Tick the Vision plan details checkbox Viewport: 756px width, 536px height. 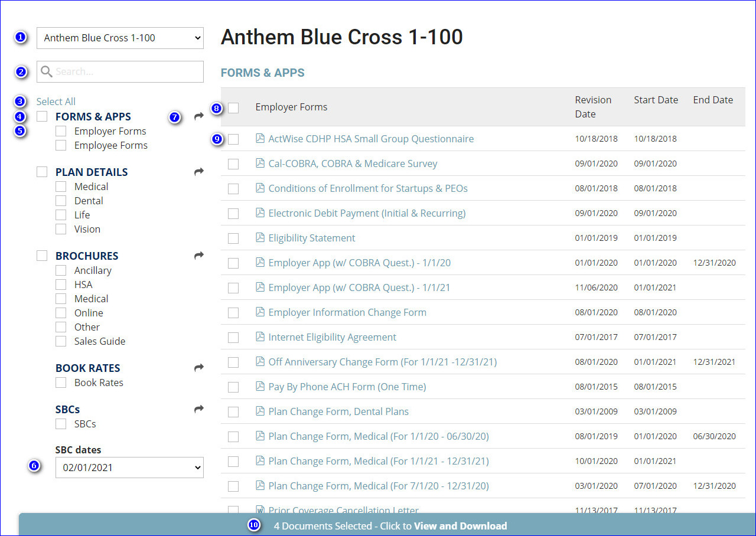point(61,229)
